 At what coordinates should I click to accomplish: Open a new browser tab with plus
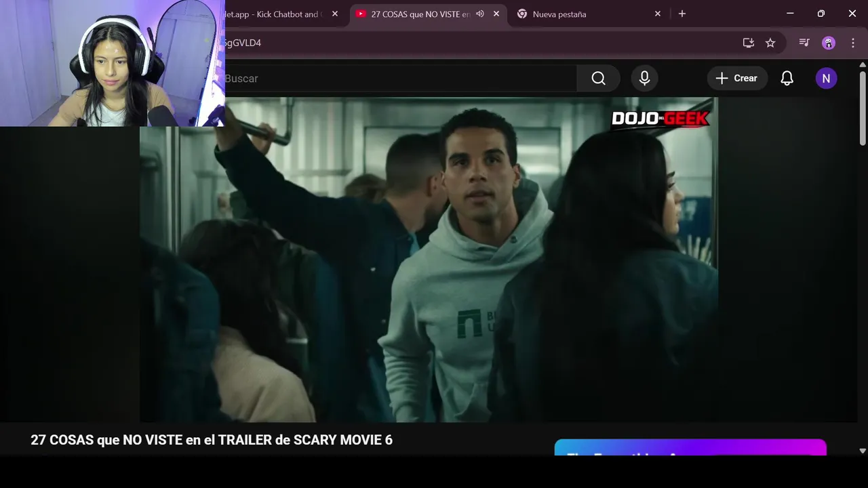tap(682, 14)
